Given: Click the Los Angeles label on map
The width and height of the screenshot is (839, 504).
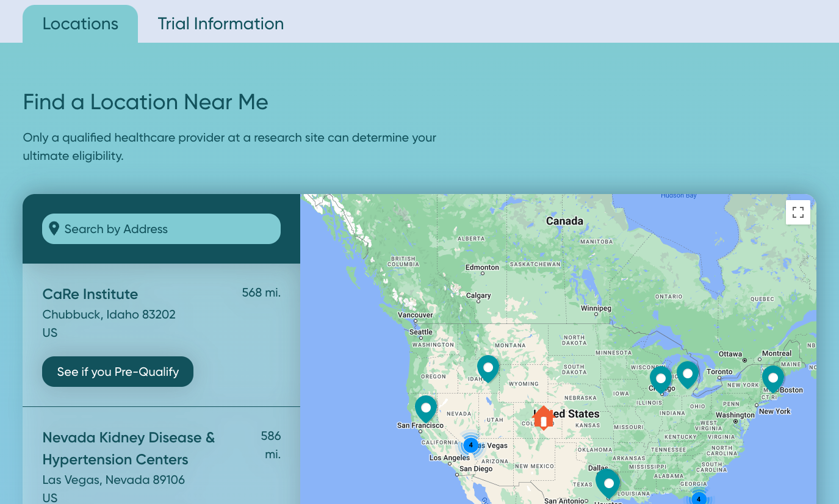Looking at the screenshot, I should pyautogui.click(x=450, y=458).
